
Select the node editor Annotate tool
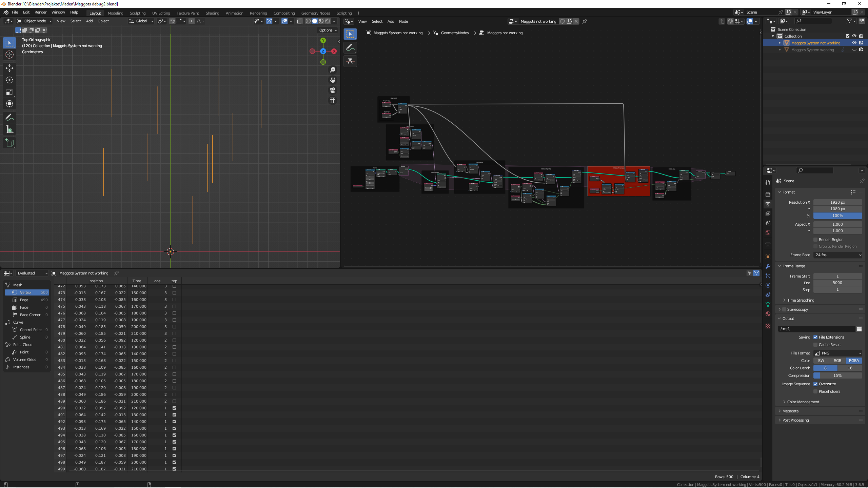350,48
